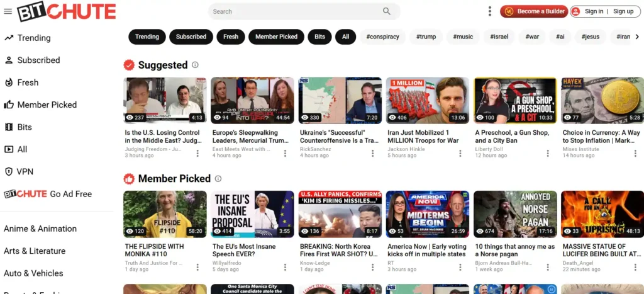
Task: Open the Arts & Literature category
Action: (35, 251)
